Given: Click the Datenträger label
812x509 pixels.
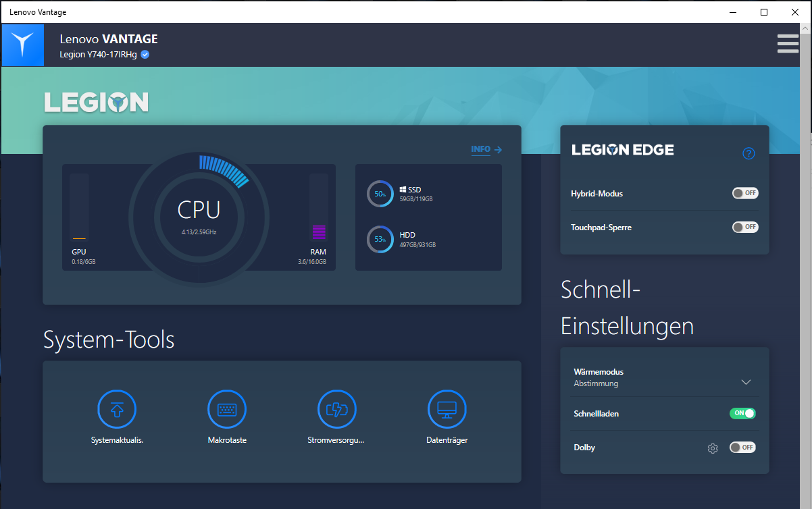Looking at the screenshot, I should pos(447,440).
